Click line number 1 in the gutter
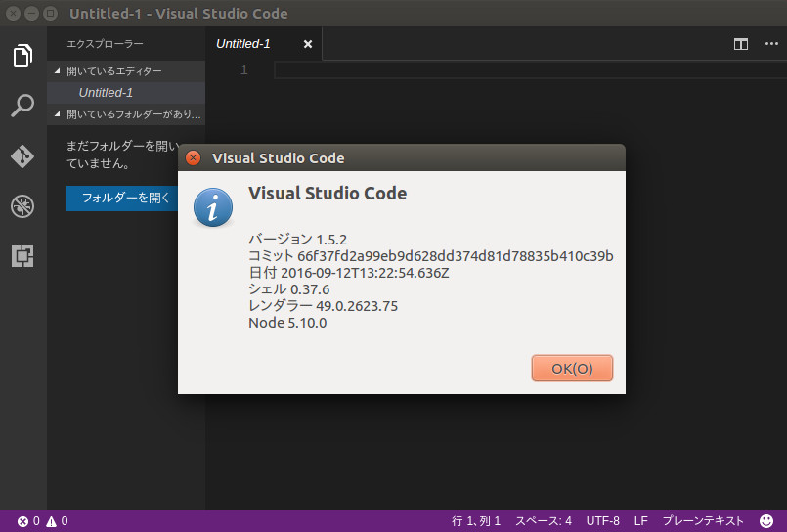The image size is (787, 532). click(x=244, y=69)
